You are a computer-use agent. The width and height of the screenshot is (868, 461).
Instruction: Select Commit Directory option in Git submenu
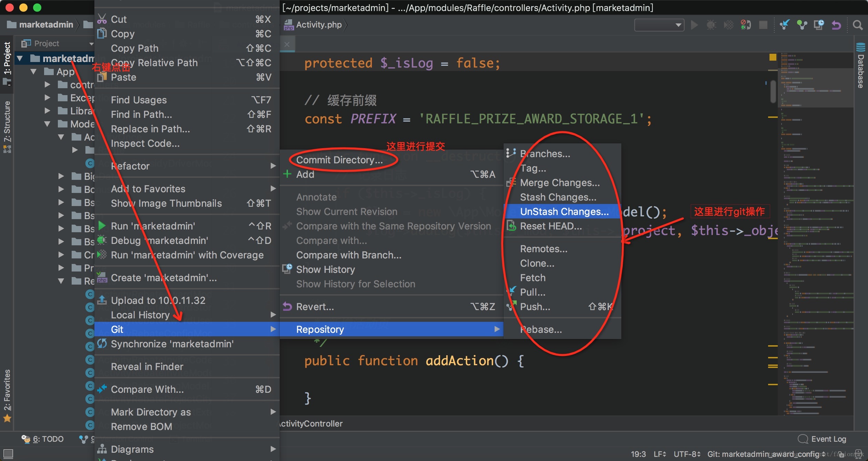pyautogui.click(x=339, y=160)
